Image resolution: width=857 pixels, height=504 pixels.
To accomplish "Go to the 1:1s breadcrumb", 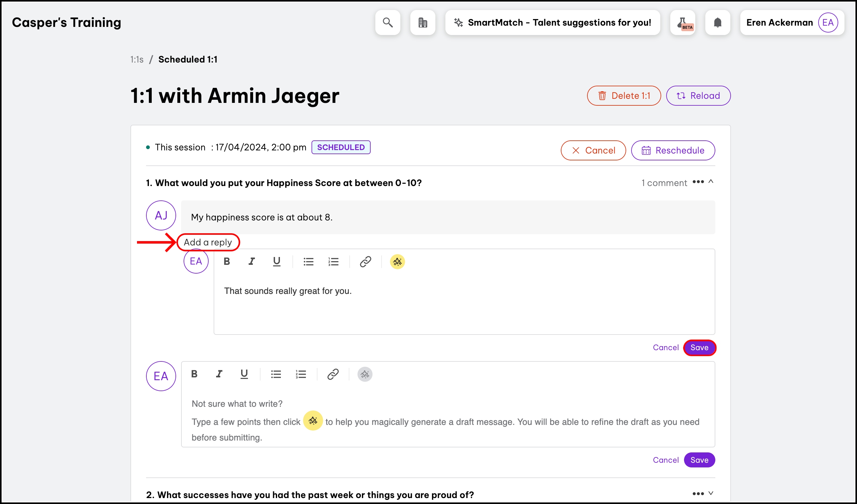I will [137, 59].
